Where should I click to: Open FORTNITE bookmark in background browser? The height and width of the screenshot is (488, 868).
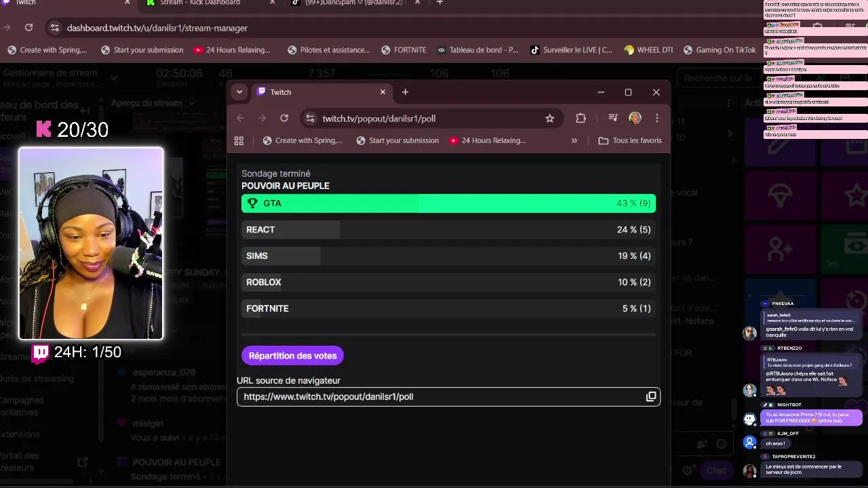(403, 49)
